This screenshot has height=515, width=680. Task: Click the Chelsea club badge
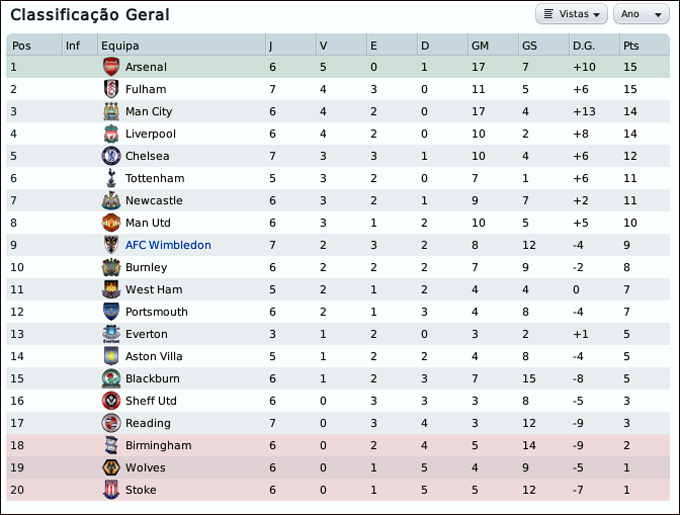tap(110, 156)
